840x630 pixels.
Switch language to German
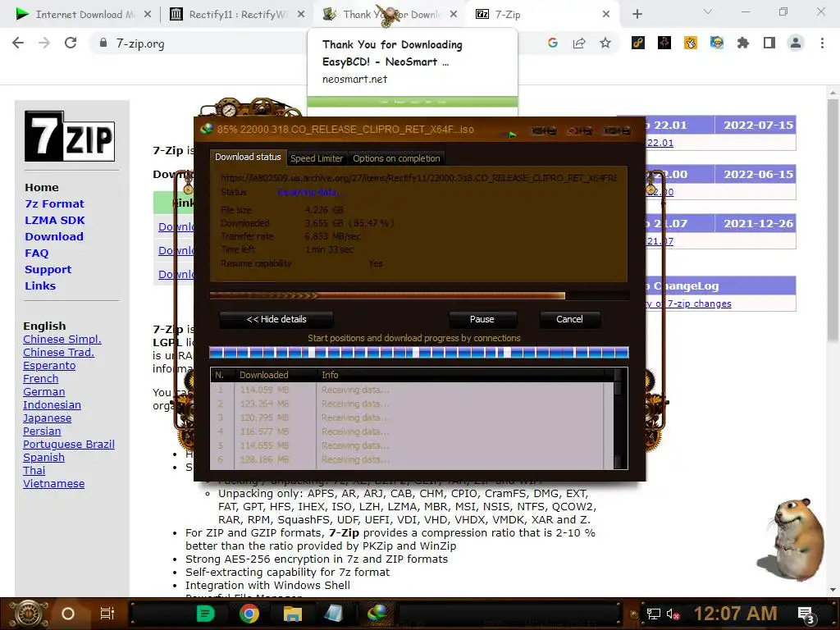[44, 391]
